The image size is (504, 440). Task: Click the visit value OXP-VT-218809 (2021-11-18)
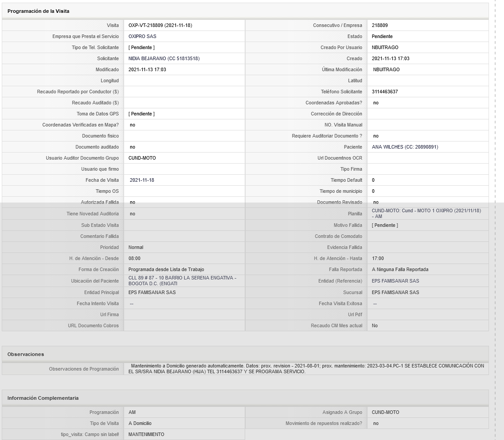click(160, 26)
